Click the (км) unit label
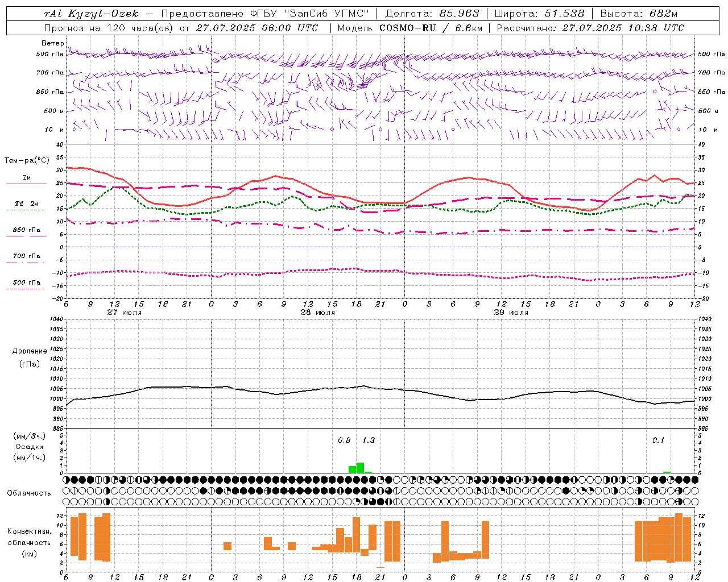 (30, 554)
